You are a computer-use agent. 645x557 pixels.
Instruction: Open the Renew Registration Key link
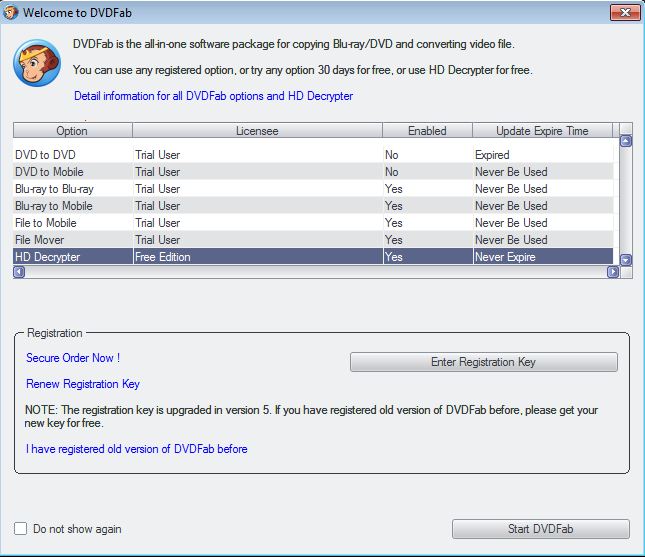[83, 384]
